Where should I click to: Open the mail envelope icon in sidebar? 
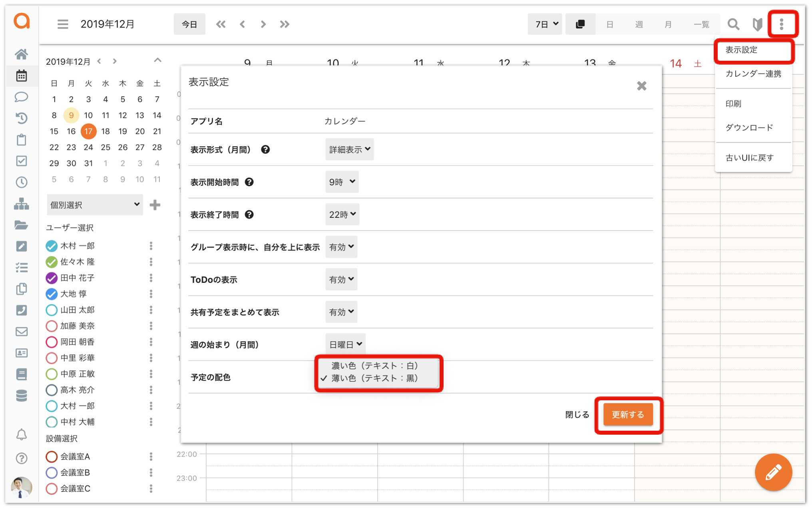coord(22,332)
